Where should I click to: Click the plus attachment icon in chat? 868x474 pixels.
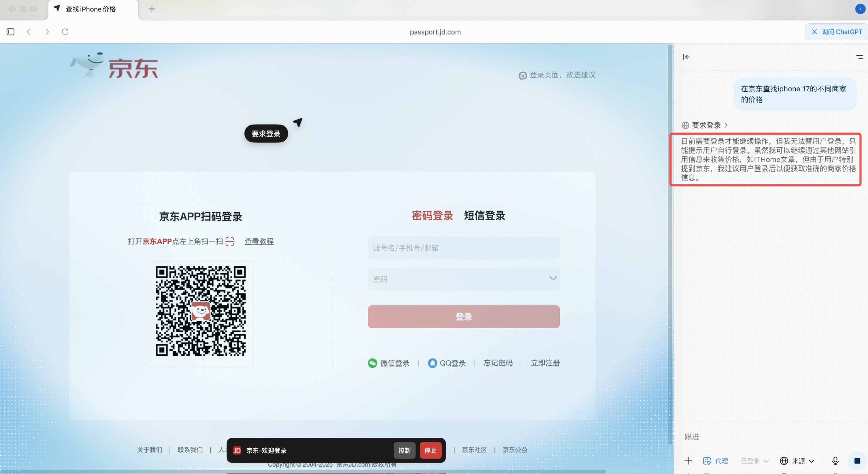click(x=688, y=460)
